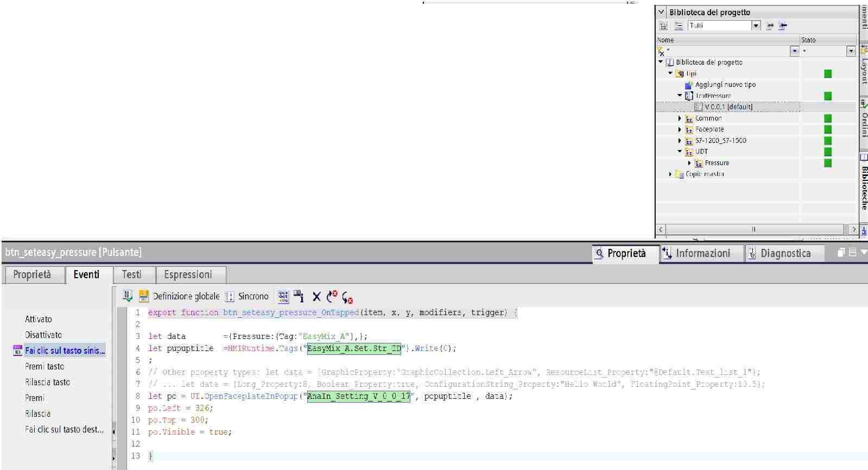Click the Definizione globale toolbar button

[x=180, y=296]
